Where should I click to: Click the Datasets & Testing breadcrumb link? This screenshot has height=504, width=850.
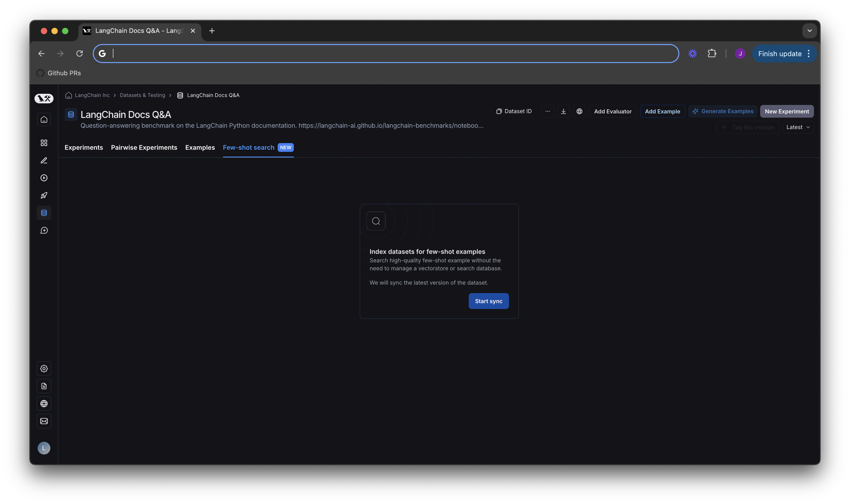coord(142,95)
